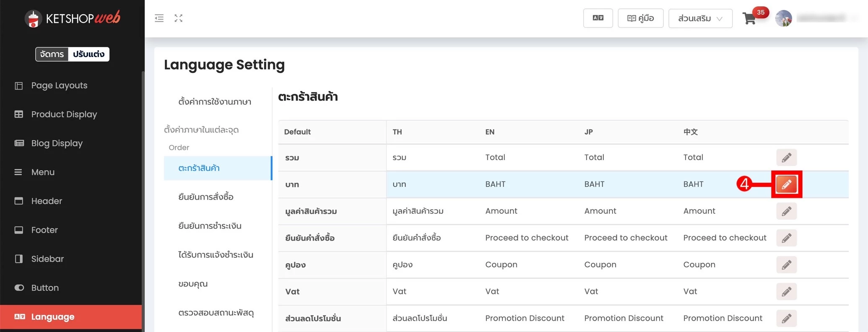
Task: Edit the highlighted บาท row with pencil icon
Action: [786, 184]
